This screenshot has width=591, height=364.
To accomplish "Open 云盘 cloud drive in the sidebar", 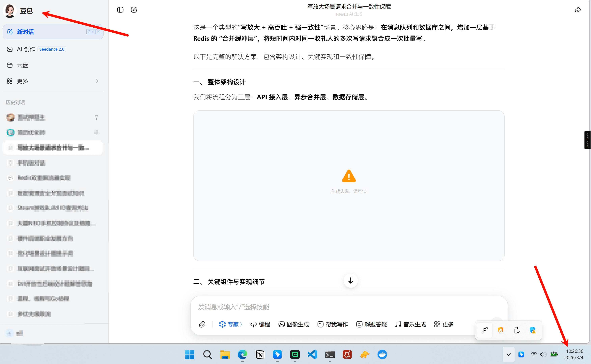I will [22, 65].
